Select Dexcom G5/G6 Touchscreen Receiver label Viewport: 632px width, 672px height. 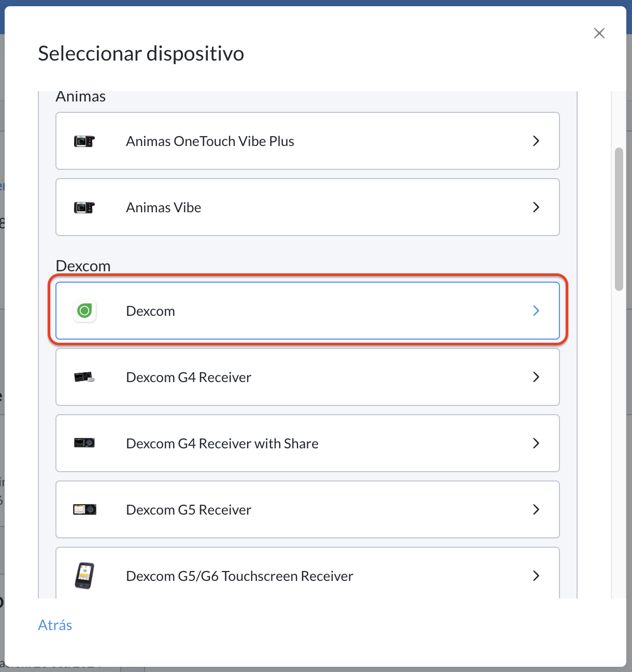coord(240,576)
